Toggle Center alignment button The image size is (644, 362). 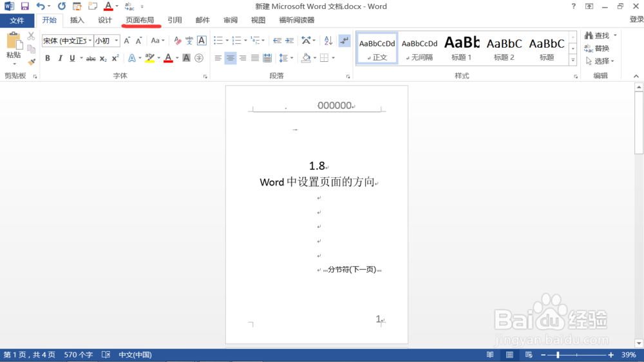(231, 58)
